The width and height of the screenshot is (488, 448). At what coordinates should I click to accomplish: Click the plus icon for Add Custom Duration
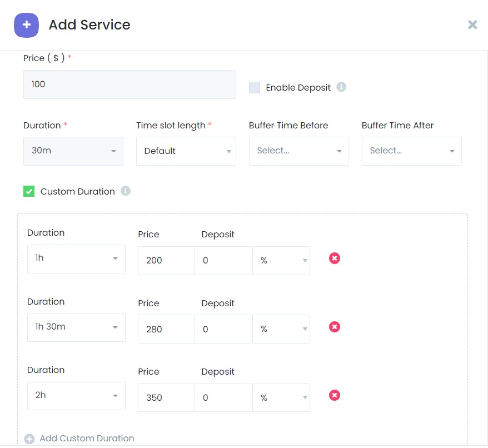[x=29, y=439]
